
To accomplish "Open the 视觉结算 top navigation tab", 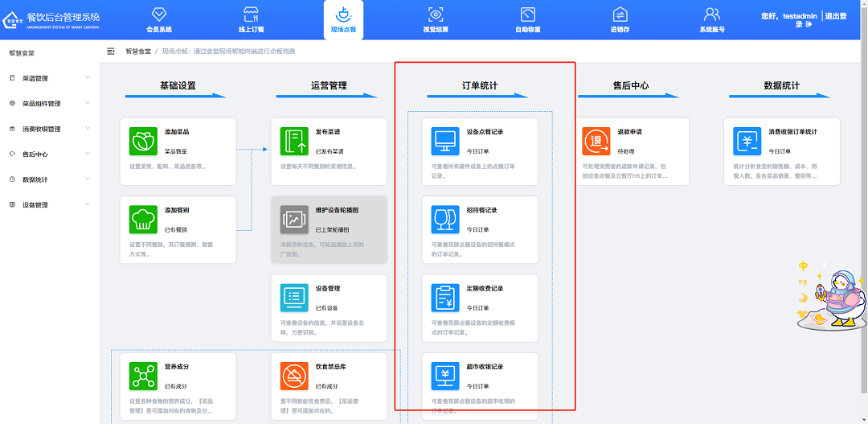I will (x=436, y=20).
